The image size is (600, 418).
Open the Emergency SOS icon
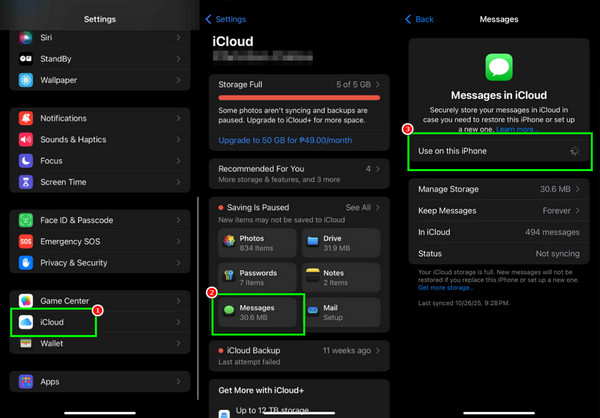tap(26, 242)
